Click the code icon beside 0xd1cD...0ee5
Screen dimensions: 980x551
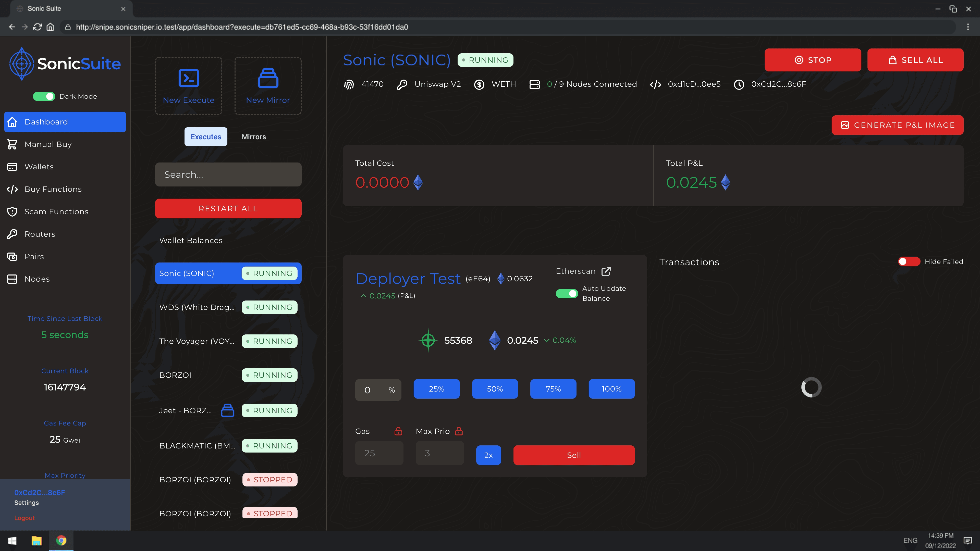[x=655, y=84]
